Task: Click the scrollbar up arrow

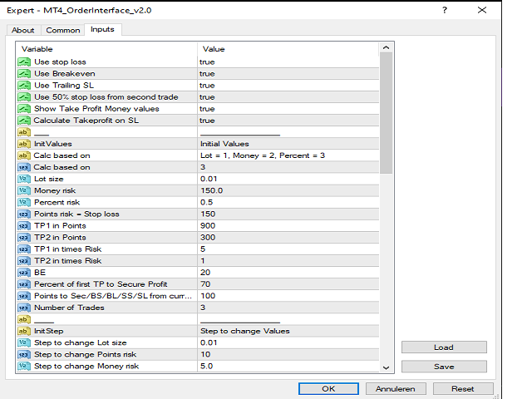Action: 386,48
